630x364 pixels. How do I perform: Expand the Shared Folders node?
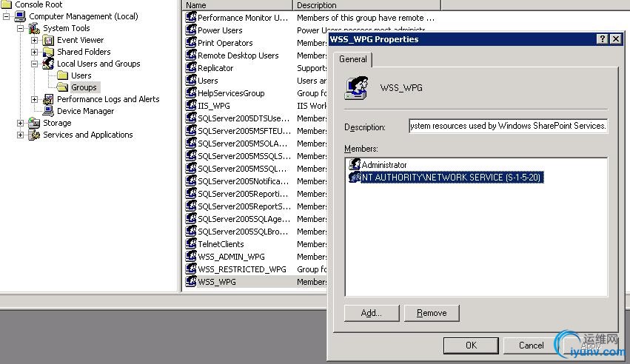35,52
